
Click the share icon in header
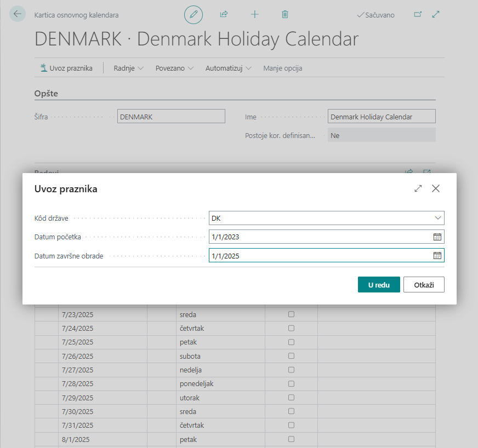(224, 15)
